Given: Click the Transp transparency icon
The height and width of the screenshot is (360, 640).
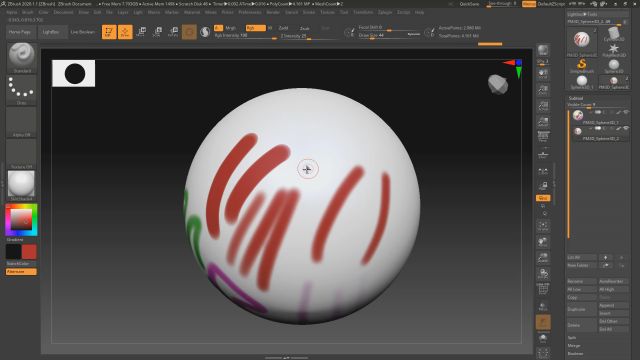Looking at the screenshot, I should click(543, 306).
